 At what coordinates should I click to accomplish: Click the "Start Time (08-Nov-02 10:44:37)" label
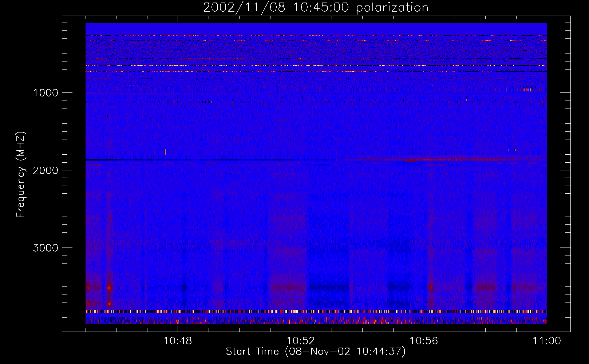tap(316, 352)
